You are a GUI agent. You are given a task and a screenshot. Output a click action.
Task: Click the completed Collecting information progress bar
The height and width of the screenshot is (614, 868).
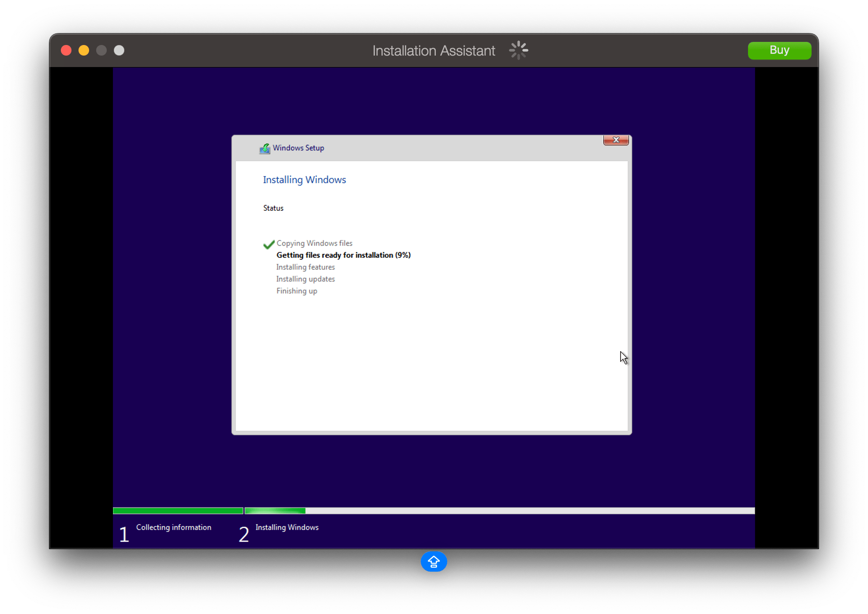[178, 511]
